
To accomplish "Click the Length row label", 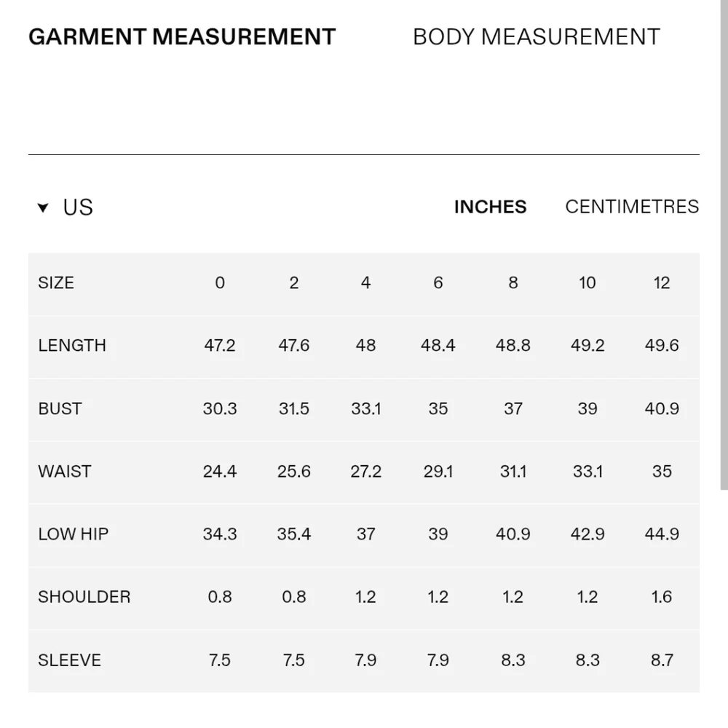I will [71, 346].
